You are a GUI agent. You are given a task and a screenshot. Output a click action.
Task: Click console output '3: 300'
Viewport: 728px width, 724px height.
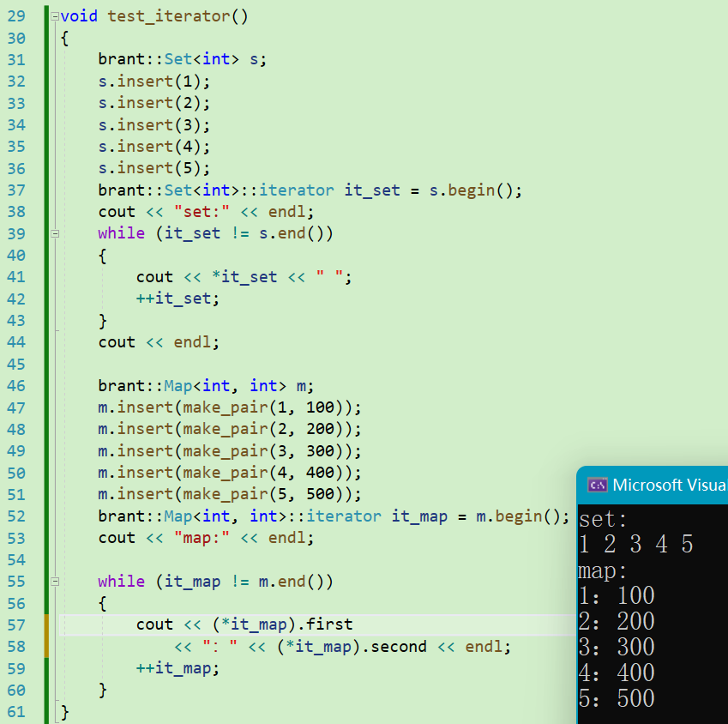tap(617, 648)
